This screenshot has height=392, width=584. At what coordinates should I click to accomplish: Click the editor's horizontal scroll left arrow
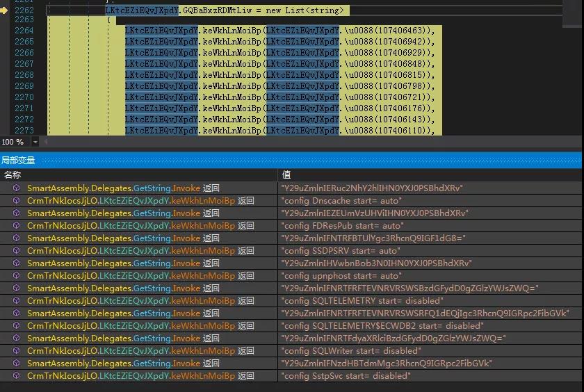pyautogui.click(x=46, y=142)
